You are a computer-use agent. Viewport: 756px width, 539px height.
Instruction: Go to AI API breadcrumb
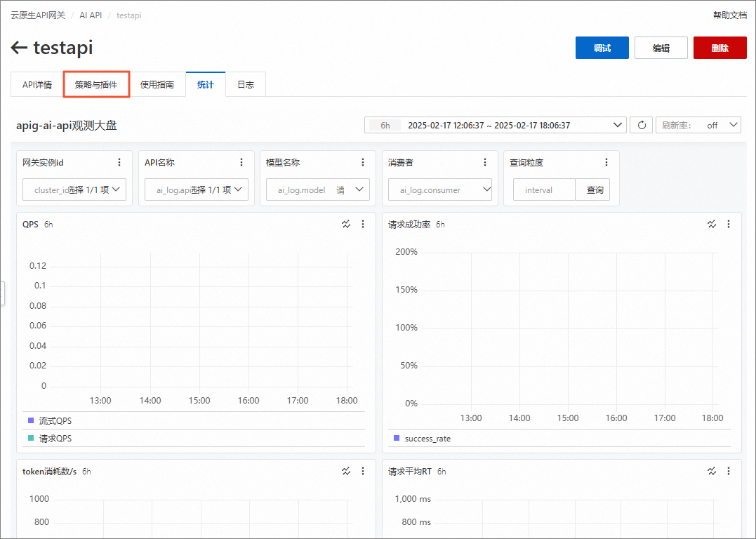pos(91,15)
